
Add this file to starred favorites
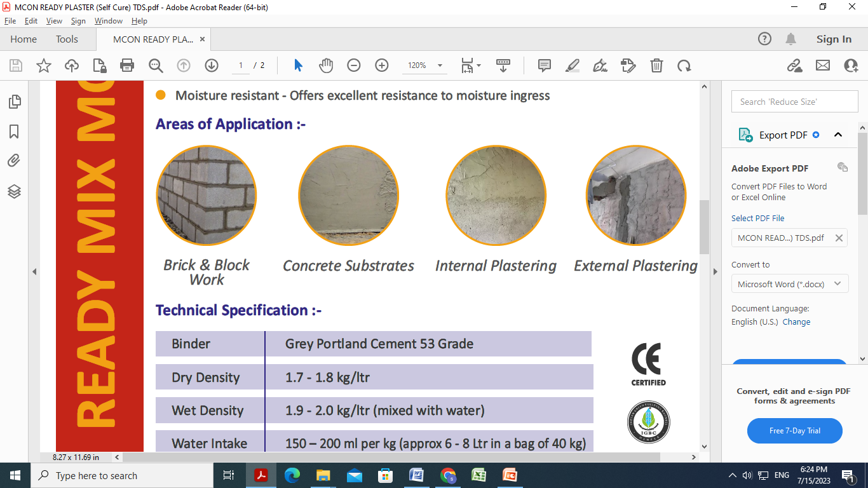[x=44, y=65]
